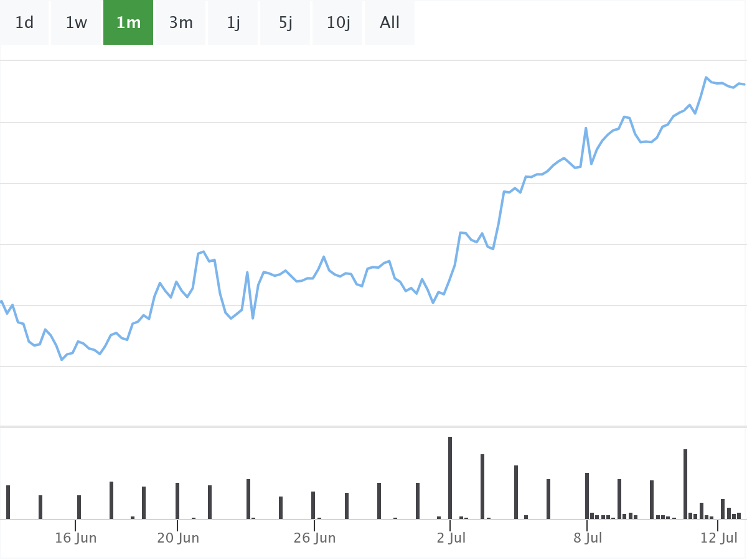Switch chart to 1w range

[x=77, y=23]
